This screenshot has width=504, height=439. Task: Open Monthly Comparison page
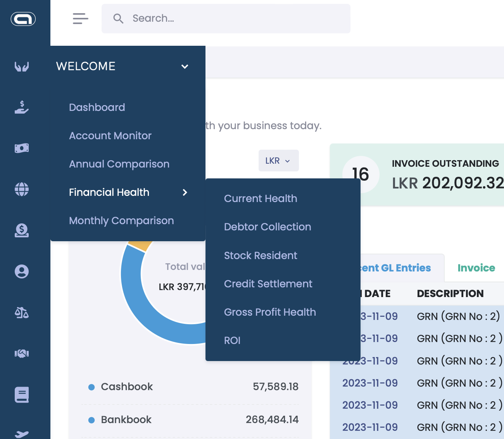tap(121, 221)
